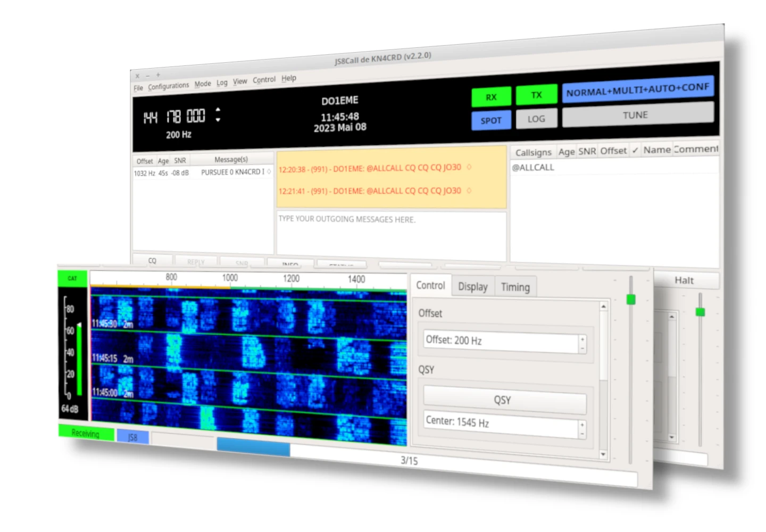Click the LOG button
Viewport: 766px width, 532px height.
[x=536, y=119]
